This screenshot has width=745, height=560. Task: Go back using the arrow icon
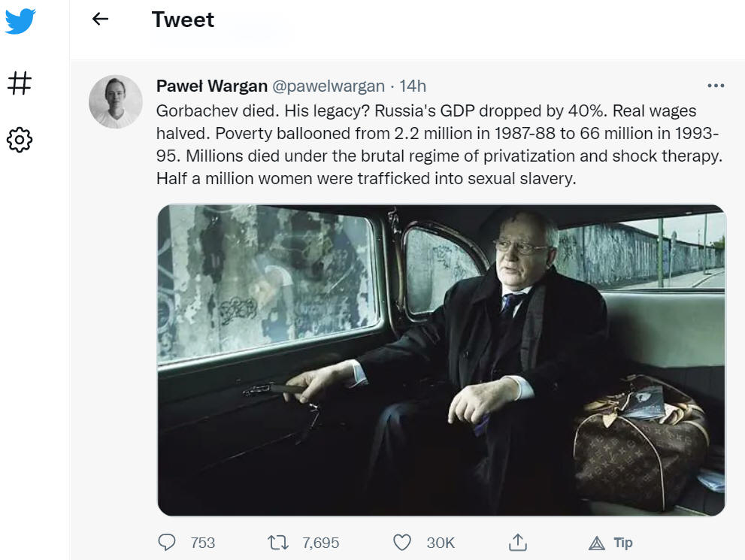pyautogui.click(x=100, y=19)
